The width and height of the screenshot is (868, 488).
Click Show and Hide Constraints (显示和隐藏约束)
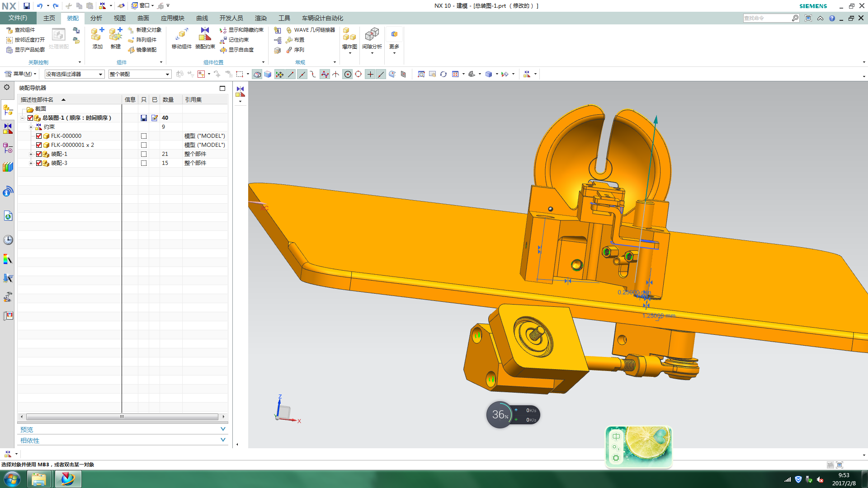pos(241,30)
